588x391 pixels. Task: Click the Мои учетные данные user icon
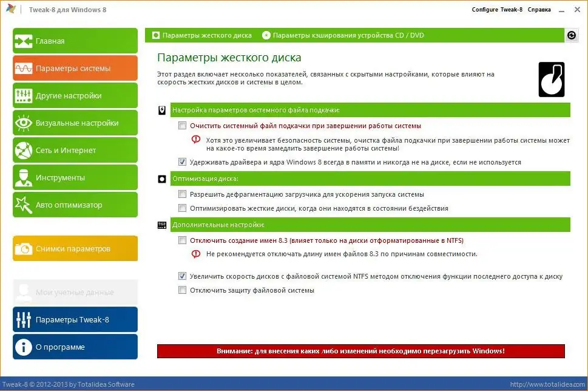(x=23, y=293)
